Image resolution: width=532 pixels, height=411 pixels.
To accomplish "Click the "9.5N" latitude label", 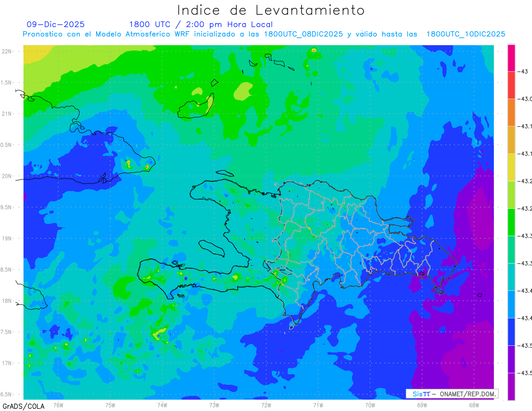I will pos(7,207).
